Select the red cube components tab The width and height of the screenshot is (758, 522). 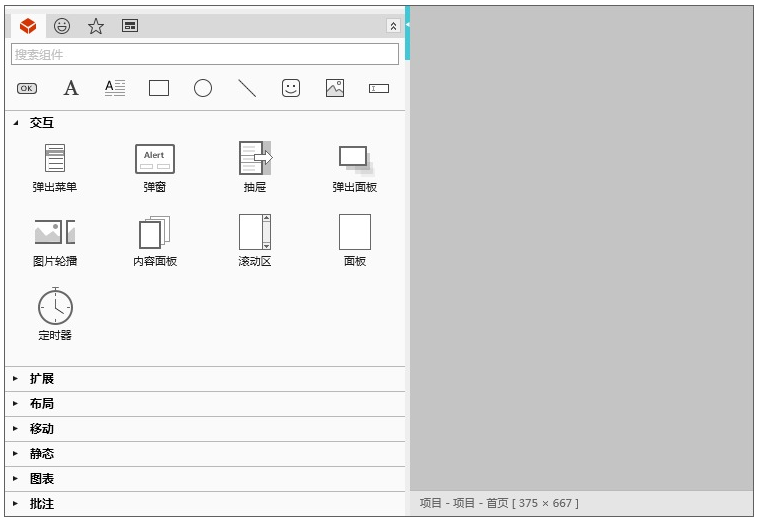tap(28, 26)
